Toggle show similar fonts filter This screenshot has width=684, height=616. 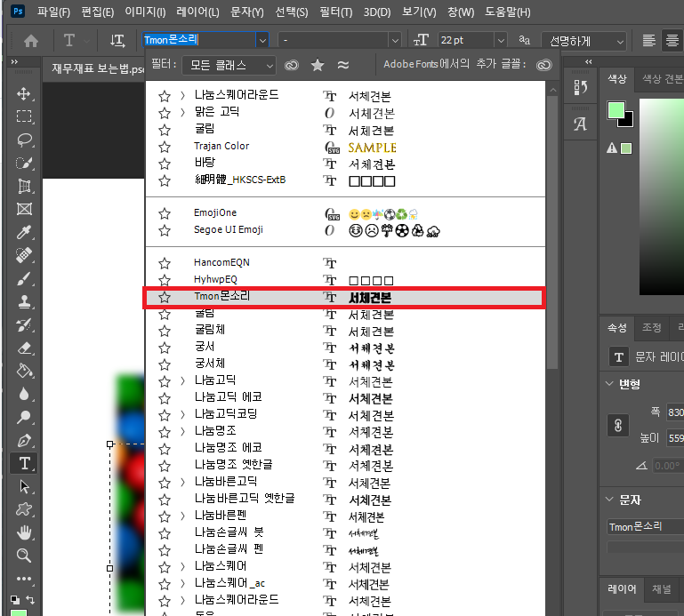click(x=343, y=66)
